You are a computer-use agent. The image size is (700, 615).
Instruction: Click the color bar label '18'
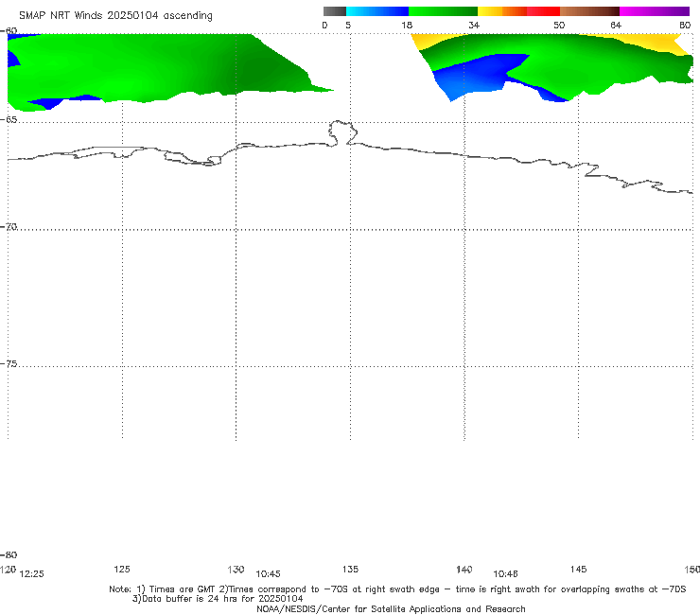pos(407,25)
